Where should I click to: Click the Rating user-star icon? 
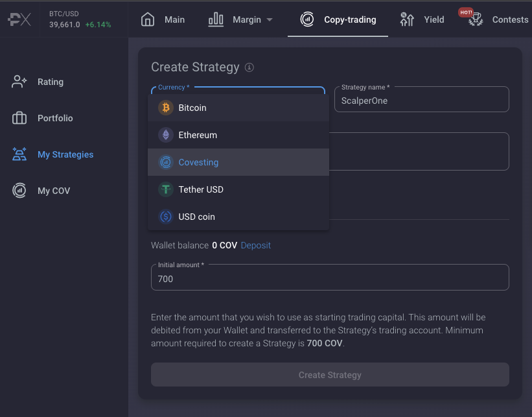pyautogui.click(x=19, y=82)
